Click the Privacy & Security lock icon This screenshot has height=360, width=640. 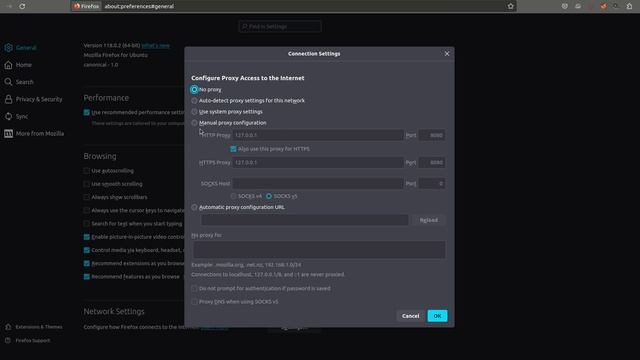[x=9, y=99]
